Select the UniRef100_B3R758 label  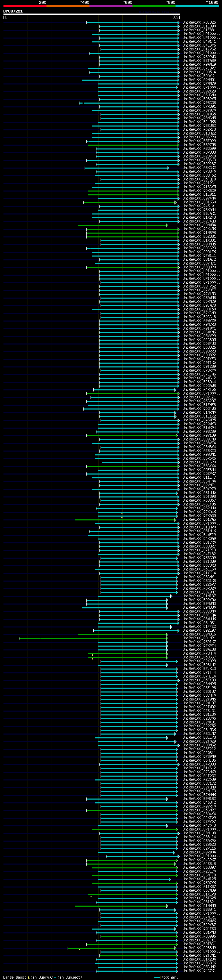[199, 145]
